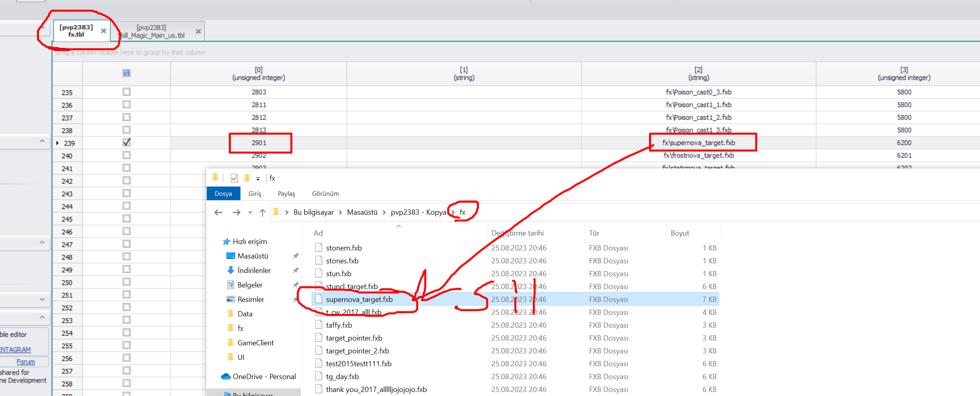The width and height of the screenshot is (980, 396).
Task: Toggle the select-all checkbox in table header
Action: coord(127,73)
